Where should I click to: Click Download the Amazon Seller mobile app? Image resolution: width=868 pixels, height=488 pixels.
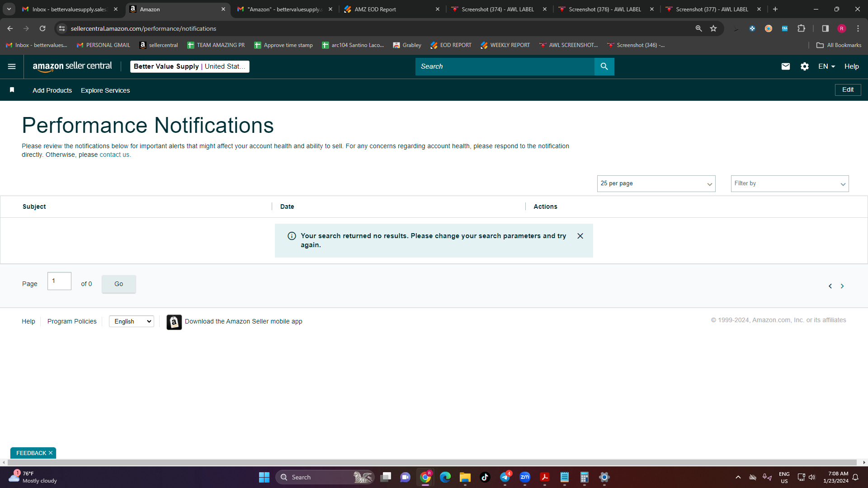tap(244, 321)
